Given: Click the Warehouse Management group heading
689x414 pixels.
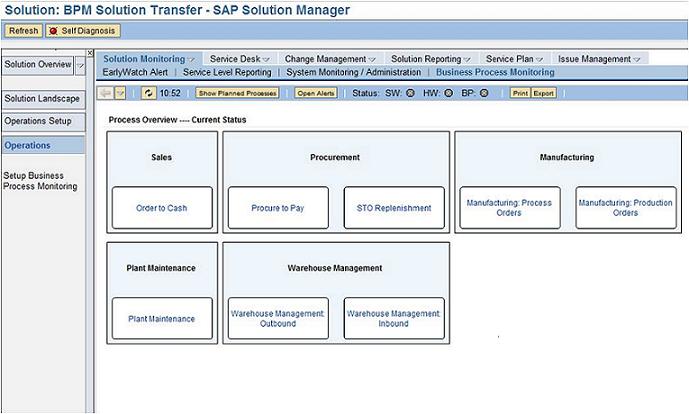Looking at the screenshot, I should click(335, 268).
